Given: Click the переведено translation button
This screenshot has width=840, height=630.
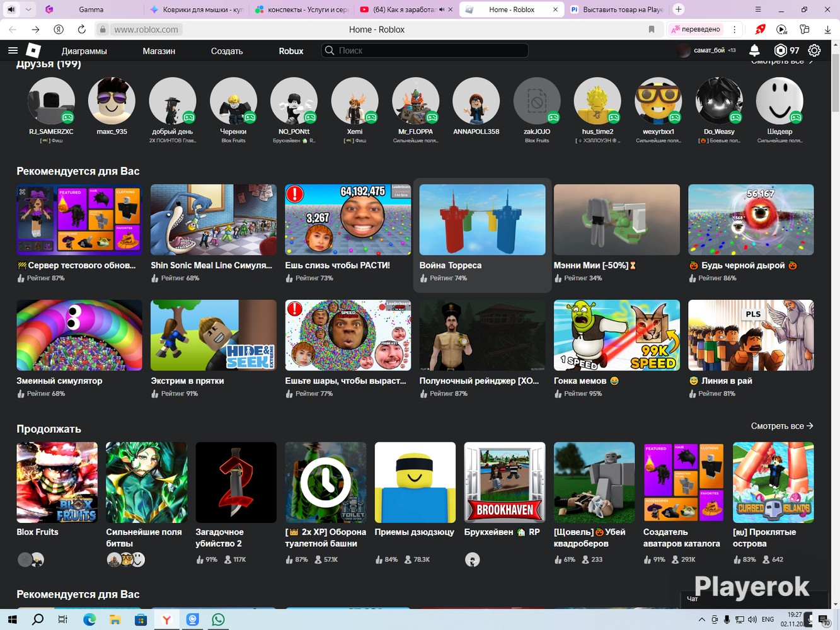Looking at the screenshot, I should [x=696, y=30].
